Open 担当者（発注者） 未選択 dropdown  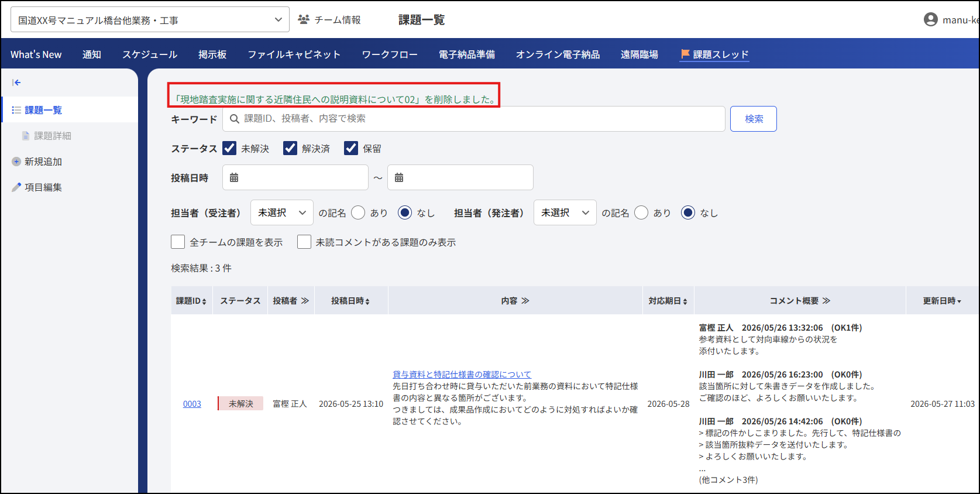565,212
